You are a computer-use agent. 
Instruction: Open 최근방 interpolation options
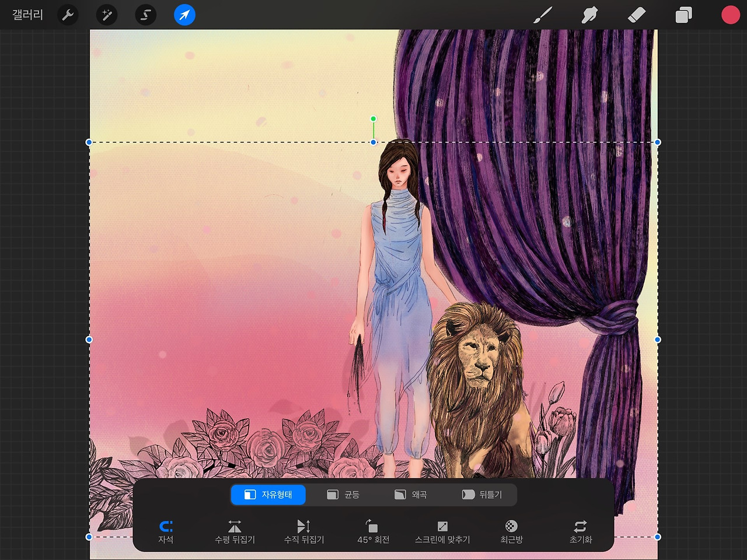coord(511,532)
